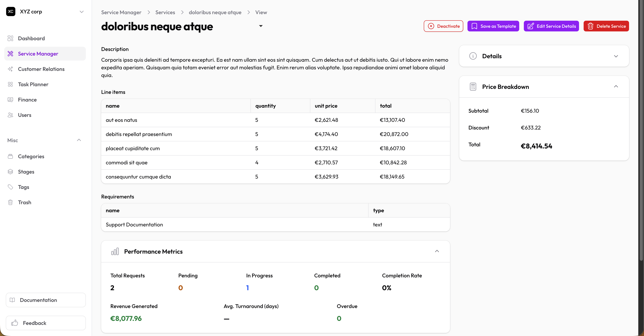The width and height of the screenshot is (644, 336).
Task: Click doloribus neque atque breadcrumb link
Action: (215, 12)
